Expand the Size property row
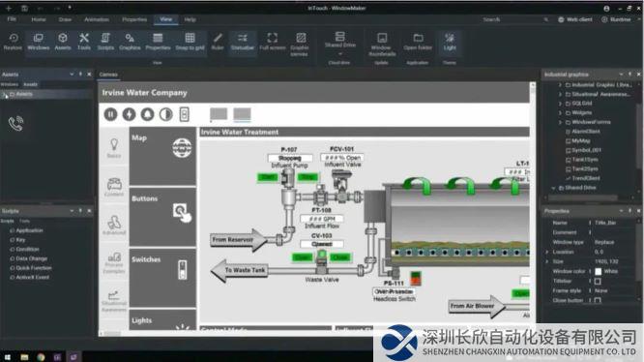 coord(547,261)
